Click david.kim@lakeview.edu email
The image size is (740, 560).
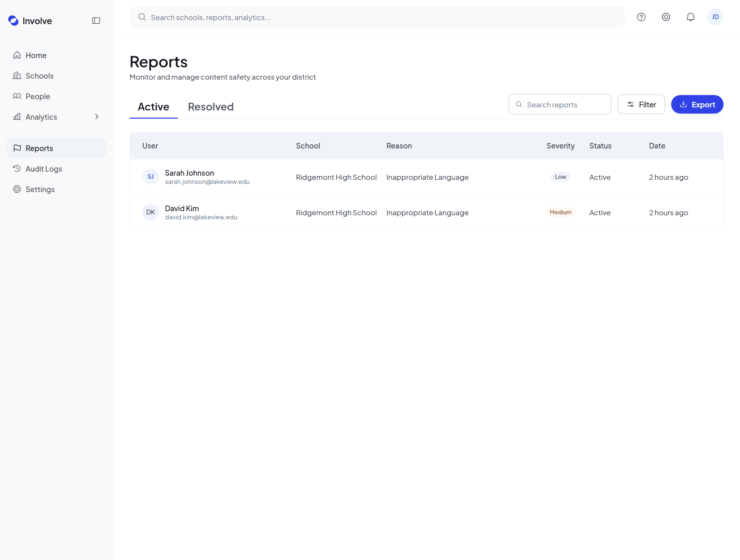(201, 217)
